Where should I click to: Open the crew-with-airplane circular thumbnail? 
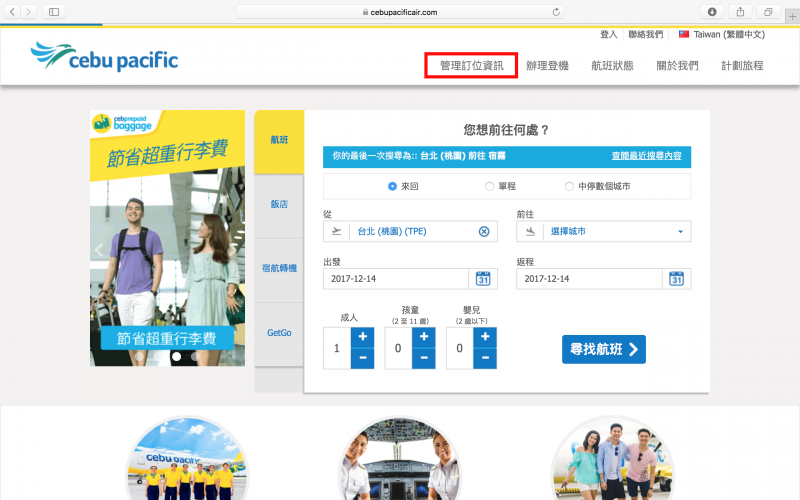pyautogui.click(x=187, y=459)
